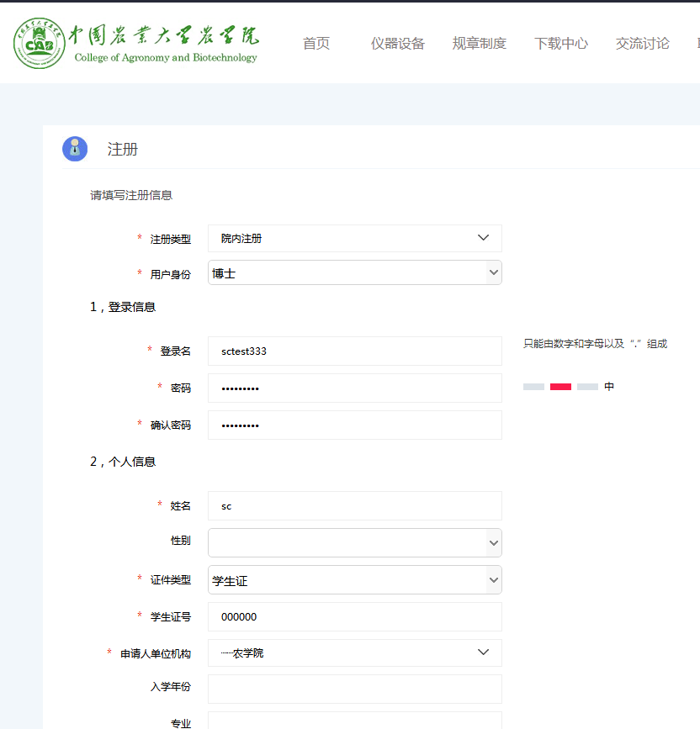Viewport: 700px width, 729px height.
Task: Open the 证件类型 dropdown showing 学生证
Action: (x=354, y=580)
